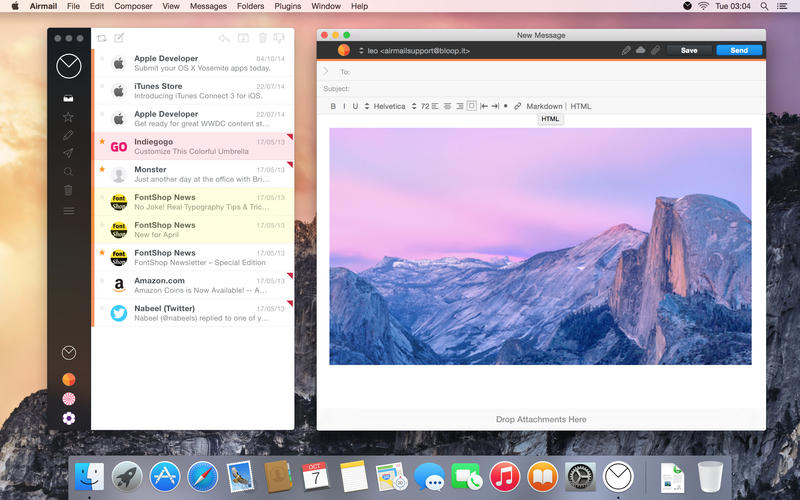This screenshot has height=500, width=800.
Task: Open the Starred folder in the sidebar
Action: coord(68,117)
